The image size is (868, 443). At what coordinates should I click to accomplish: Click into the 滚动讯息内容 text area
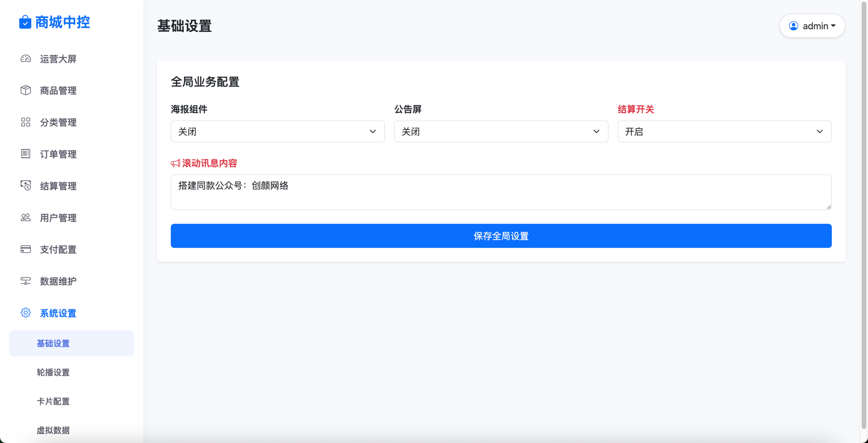[501, 192]
